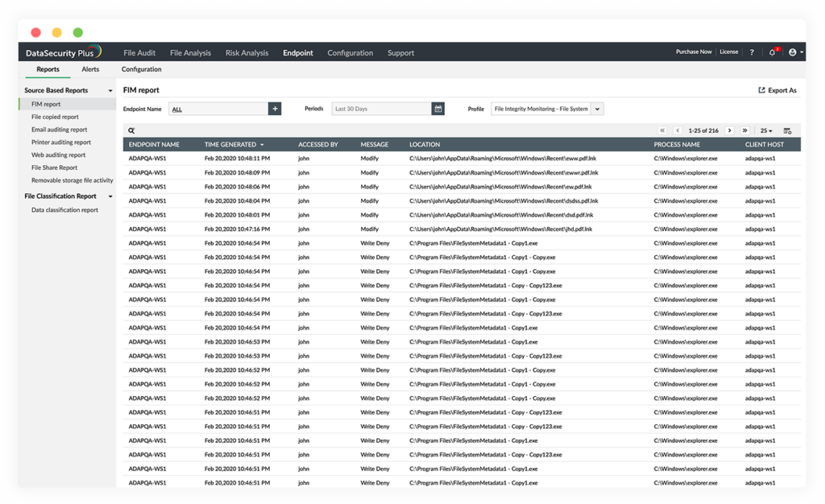This screenshot has width=825, height=504.
Task: Click the next page arrow in pagination
Action: pyautogui.click(x=730, y=130)
